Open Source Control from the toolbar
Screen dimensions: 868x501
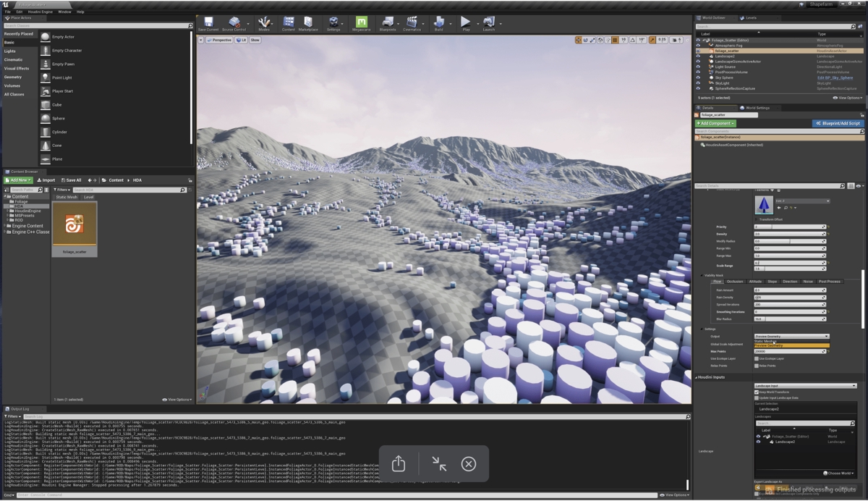(x=234, y=24)
